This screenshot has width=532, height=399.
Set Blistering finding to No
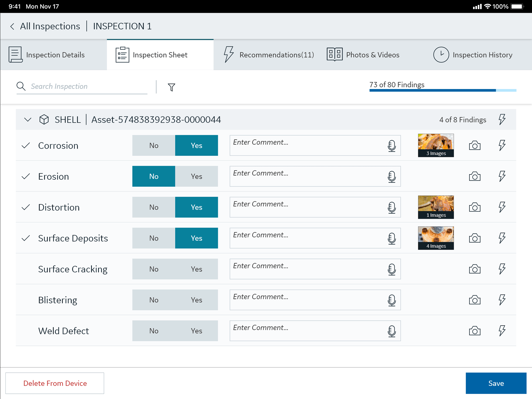(154, 300)
